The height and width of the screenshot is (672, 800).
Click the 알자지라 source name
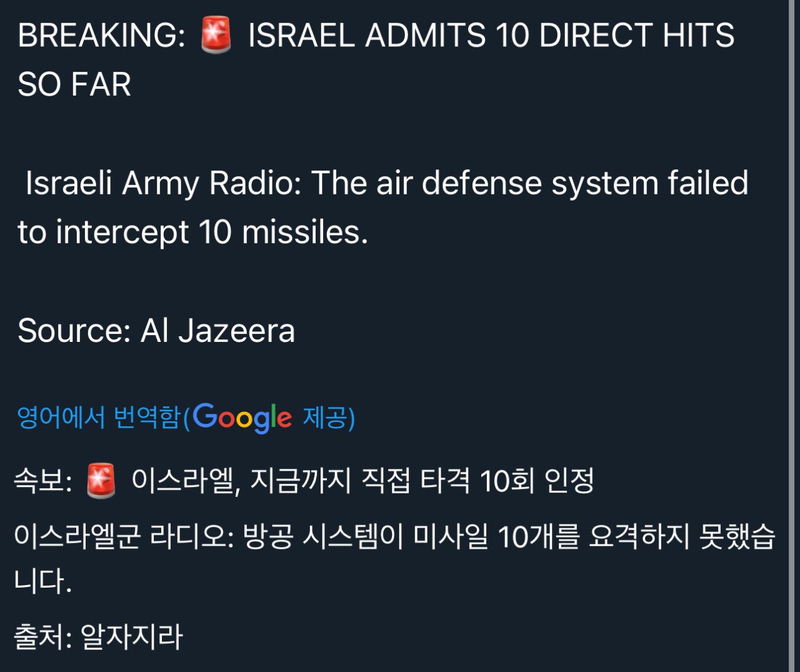pos(132,637)
